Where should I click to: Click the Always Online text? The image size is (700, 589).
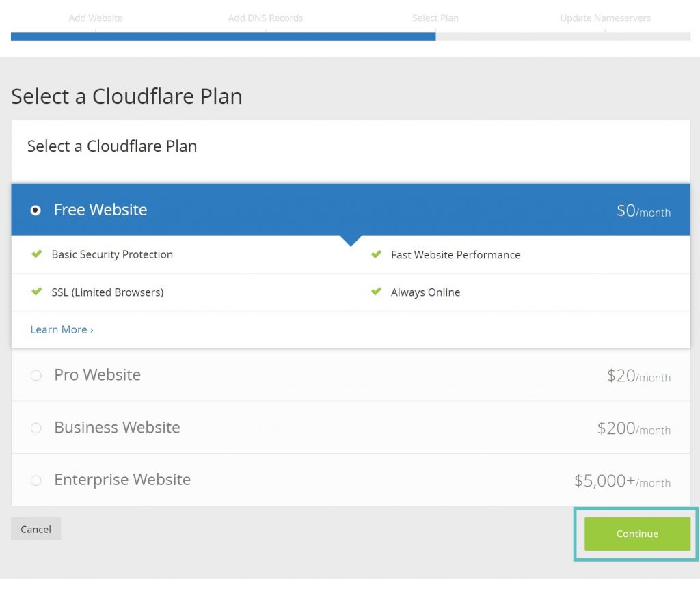(x=425, y=292)
